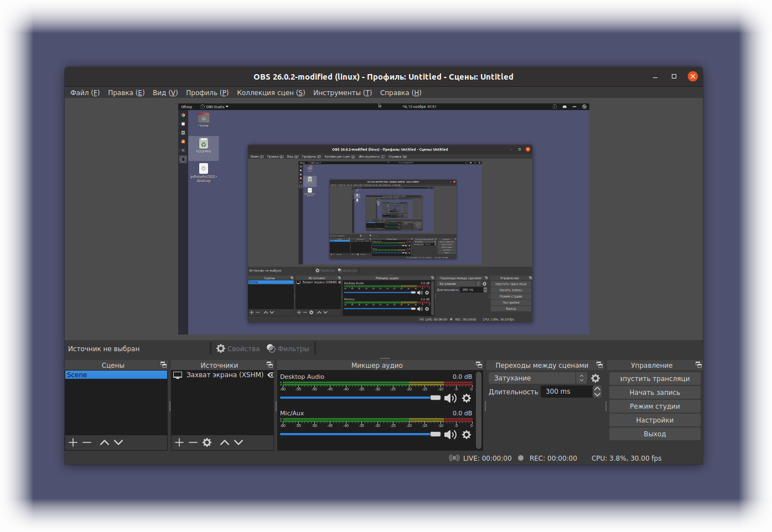The height and width of the screenshot is (532, 772).
Task: Mute Mic/Aux speaker icon
Action: click(450, 435)
